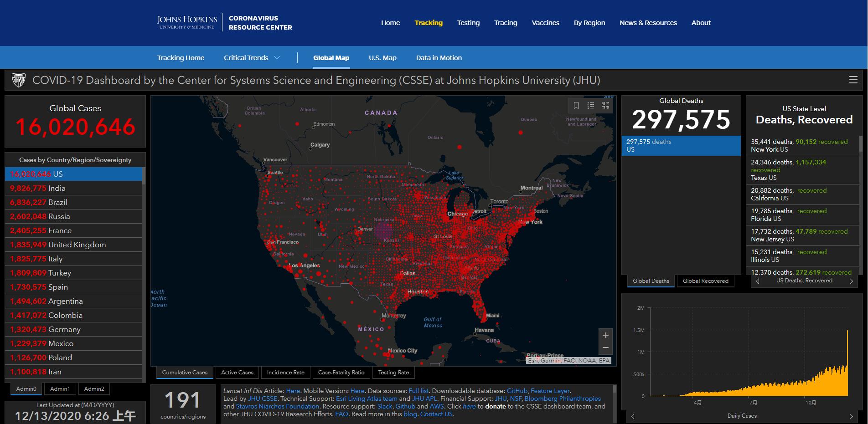This screenshot has height=424, width=868.
Task: Select the Testing Rate map tab
Action: click(393, 373)
